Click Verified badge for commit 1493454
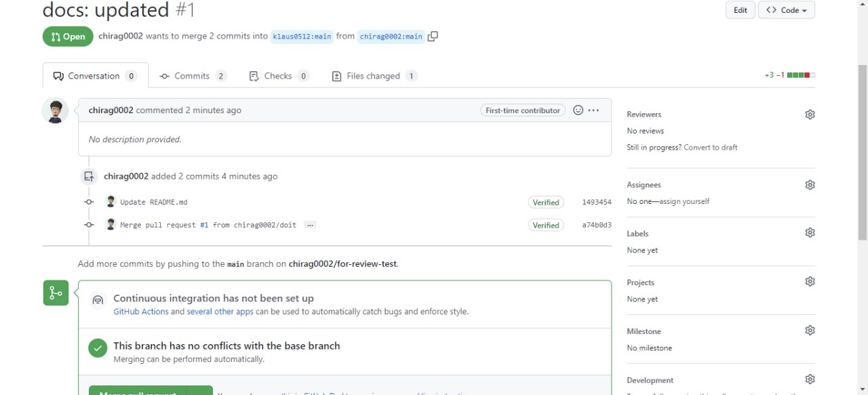The image size is (868, 395). tap(546, 202)
